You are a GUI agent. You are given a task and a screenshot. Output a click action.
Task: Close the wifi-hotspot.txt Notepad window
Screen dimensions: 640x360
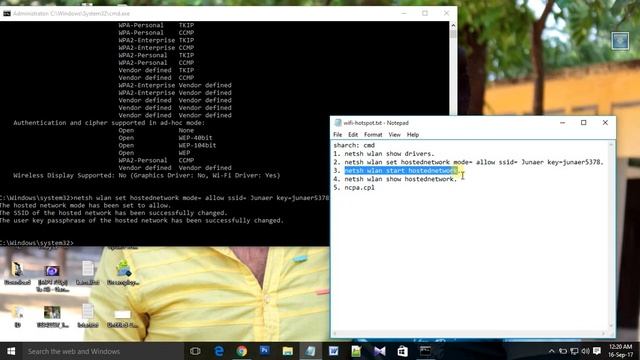coord(605,122)
